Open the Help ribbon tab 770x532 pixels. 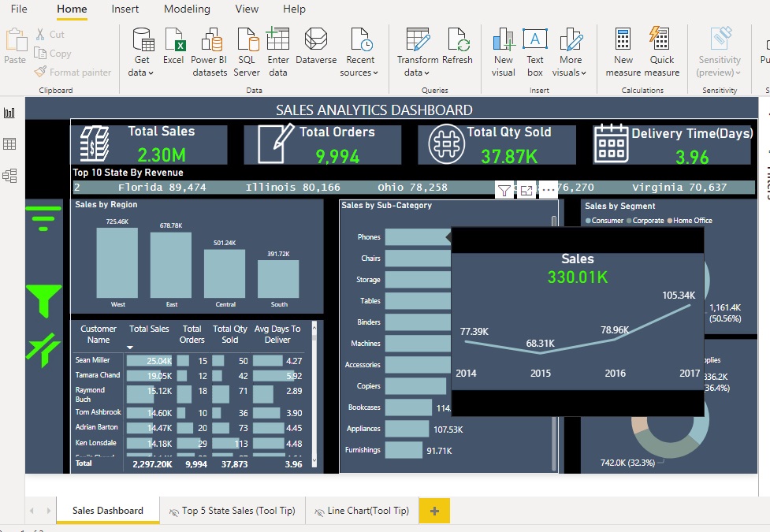tap(294, 9)
